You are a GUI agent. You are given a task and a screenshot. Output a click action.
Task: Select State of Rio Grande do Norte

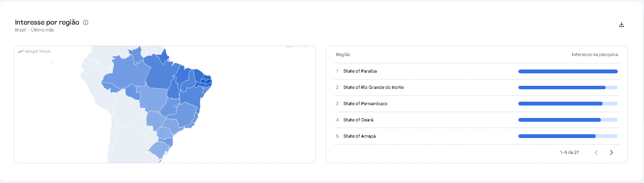[477, 88]
